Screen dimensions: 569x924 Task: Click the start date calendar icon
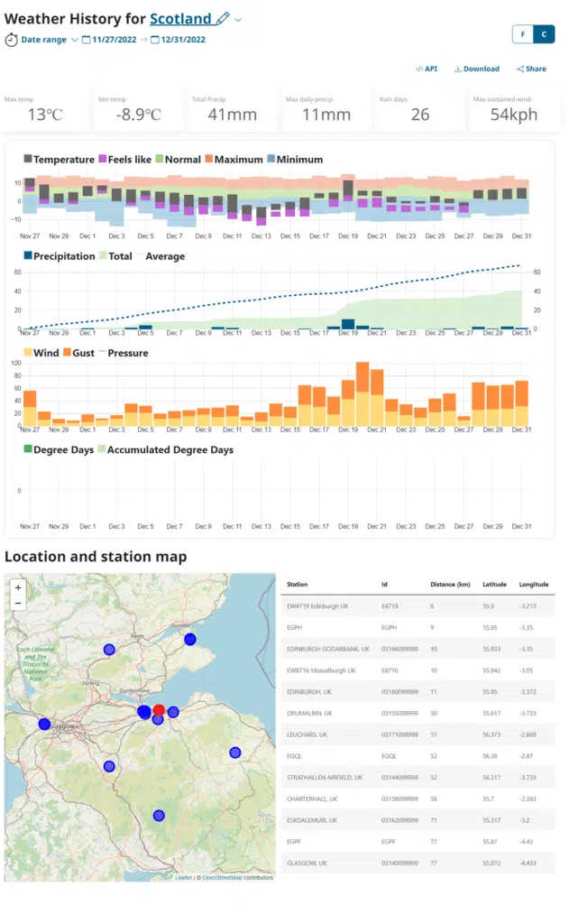pyautogui.click(x=86, y=40)
